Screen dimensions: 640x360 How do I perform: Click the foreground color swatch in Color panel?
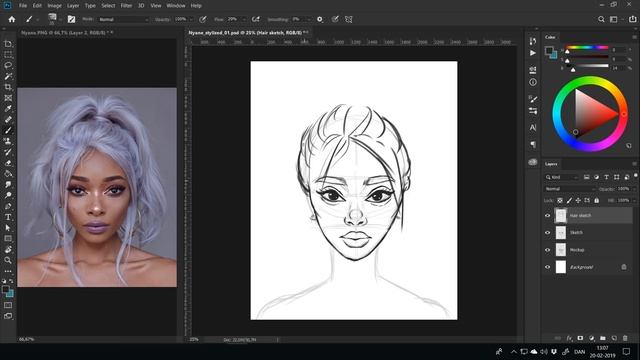(549, 51)
